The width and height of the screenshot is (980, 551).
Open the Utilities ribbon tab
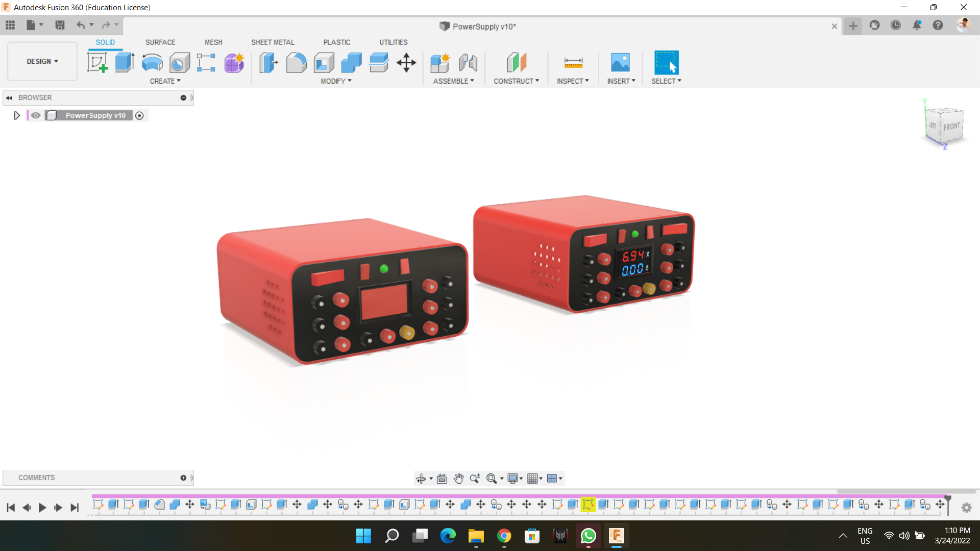393,42
